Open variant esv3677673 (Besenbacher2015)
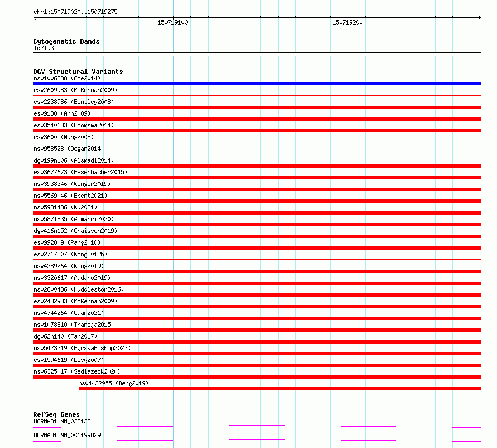This screenshot has width=497, height=448. click(x=80, y=172)
